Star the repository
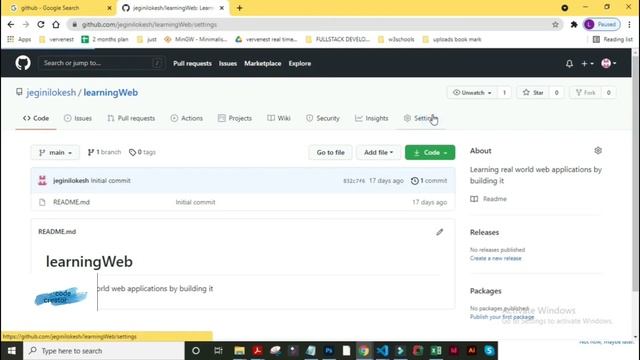This screenshot has height=360, width=640. tap(533, 93)
